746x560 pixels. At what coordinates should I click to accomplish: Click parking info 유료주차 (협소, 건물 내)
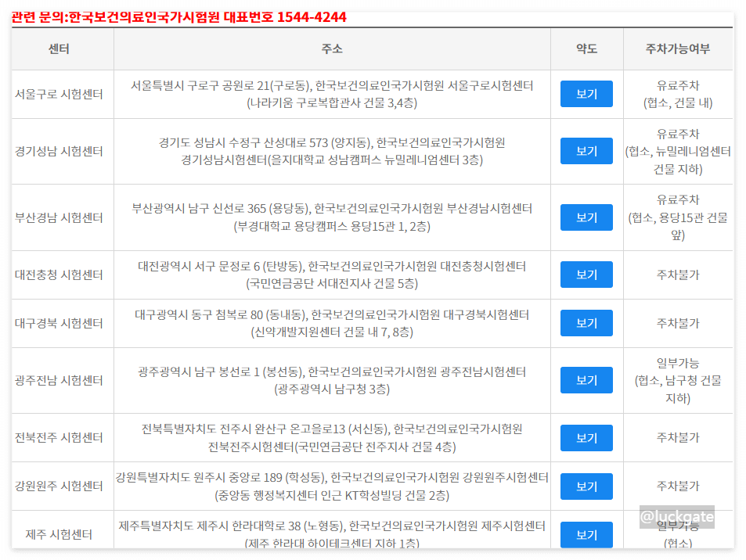point(677,94)
